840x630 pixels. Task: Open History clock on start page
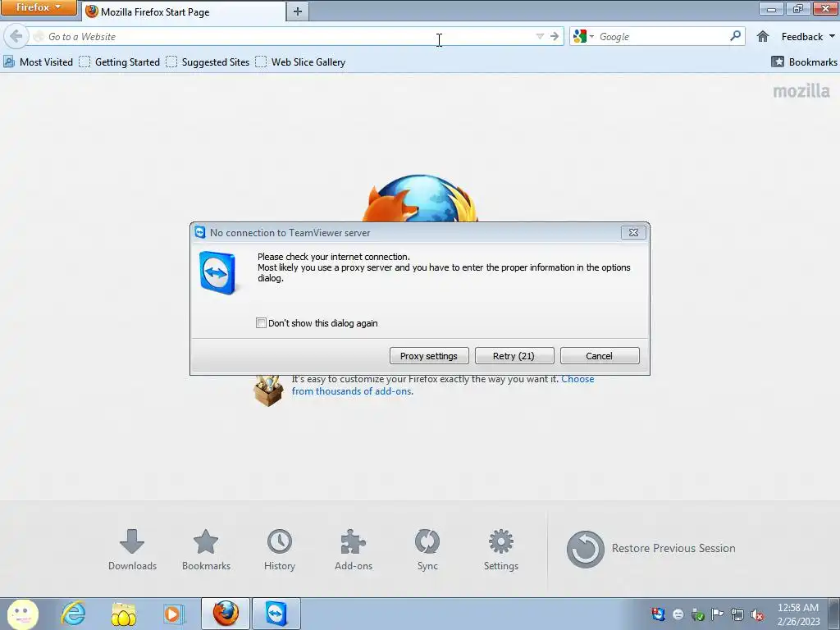pyautogui.click(x=280, y=550)
